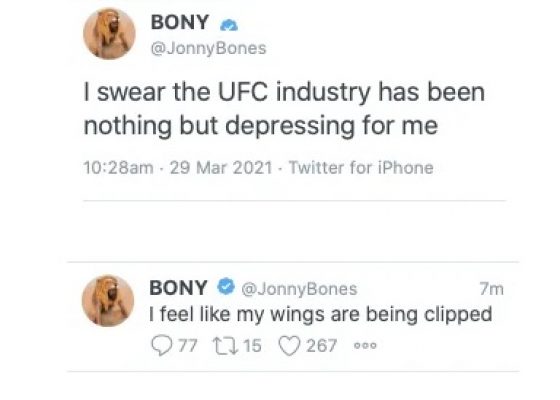Open top tweet's BONY profile picture

pyautogui.click(x=109, y=33)
